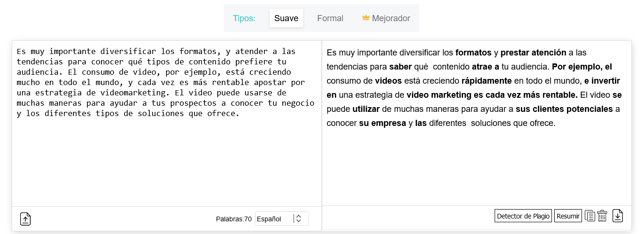Open the Detector de Plagio tool
The image size is (644, 234).
pos(523,216)
